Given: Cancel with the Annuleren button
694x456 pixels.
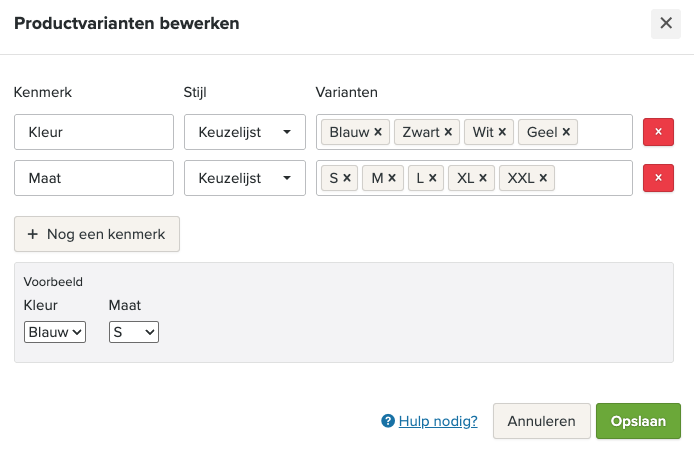Looking at the screenshot, I should coord(541,421).
